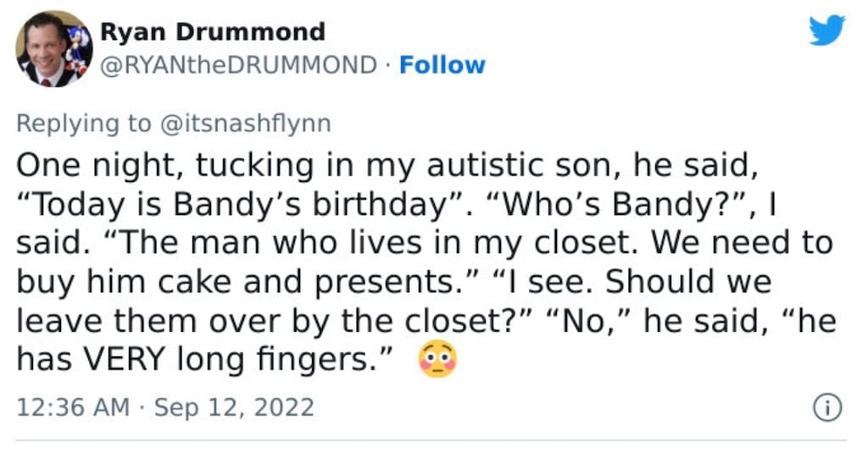Click the flushed face emoji
The image size is (868, 453).
click(x=438, y=359)
